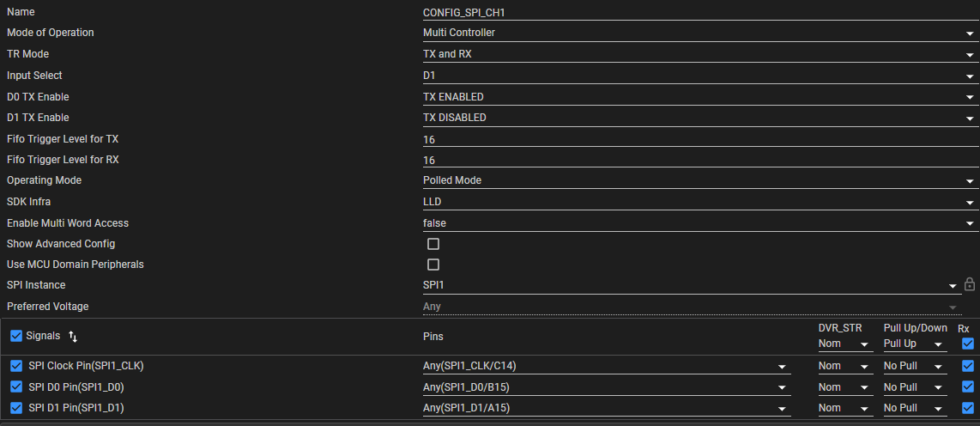Open header Pull Up/Down dropdown
This screenshot has height=426, width=980.
point(915,344)
